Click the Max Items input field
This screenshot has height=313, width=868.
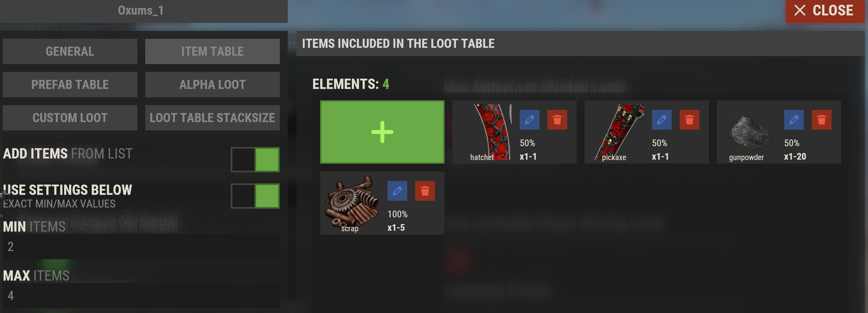[141, 296]
